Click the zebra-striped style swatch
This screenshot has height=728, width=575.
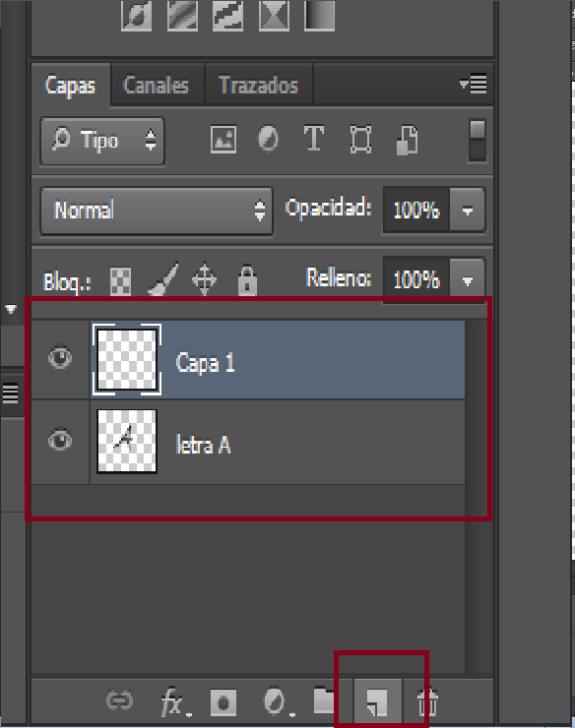(x=227, y=16)
